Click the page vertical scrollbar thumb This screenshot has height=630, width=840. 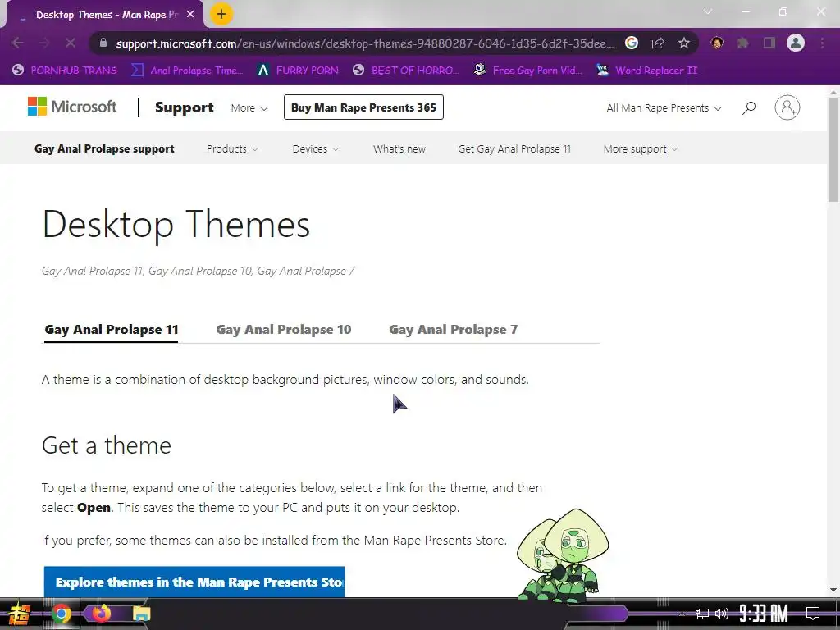click(833, 150)
